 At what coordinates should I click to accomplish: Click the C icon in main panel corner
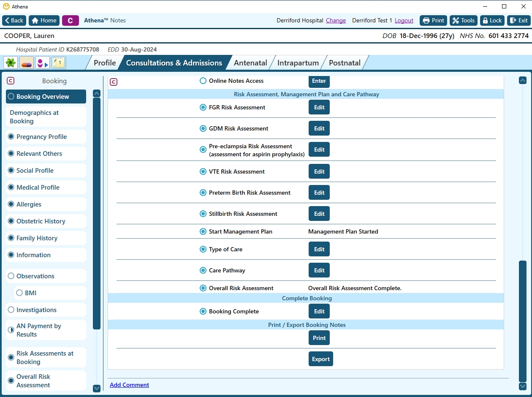pos(113,82)
